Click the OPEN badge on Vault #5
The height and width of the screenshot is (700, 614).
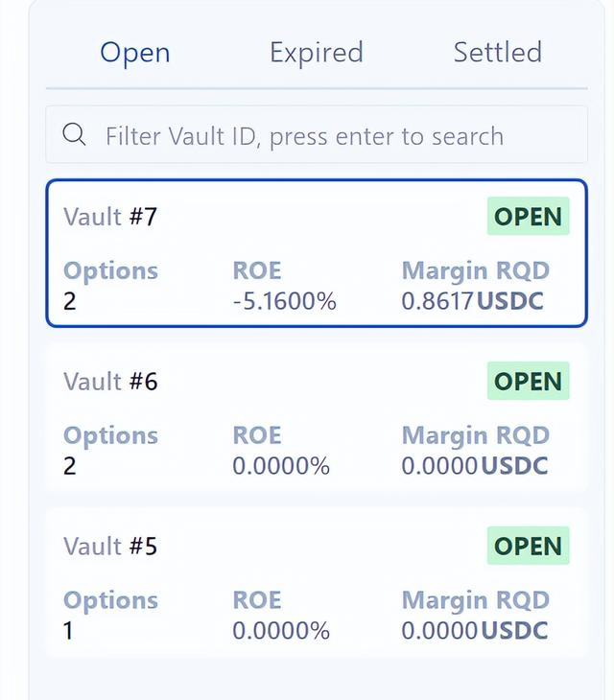(x=529, y=546)
